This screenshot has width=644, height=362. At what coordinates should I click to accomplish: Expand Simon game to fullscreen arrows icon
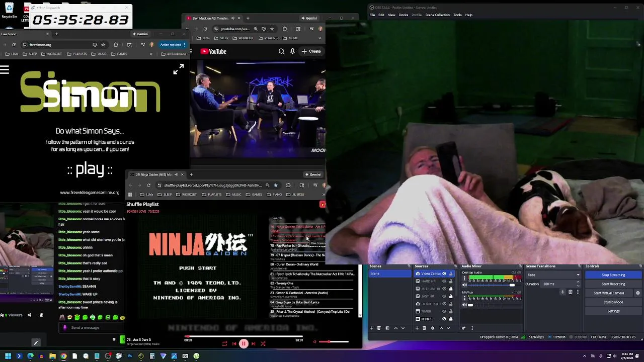pyautogui.click(x=179, y=70)
